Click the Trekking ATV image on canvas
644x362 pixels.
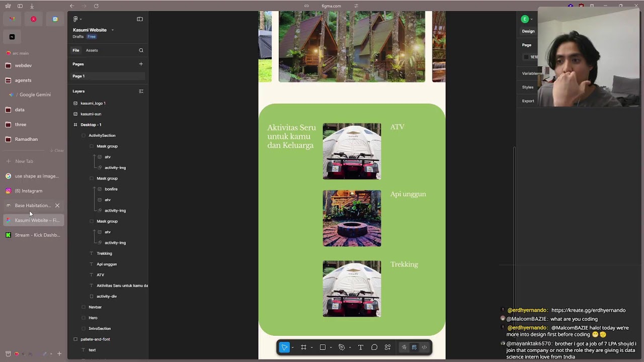coord(352,289)
